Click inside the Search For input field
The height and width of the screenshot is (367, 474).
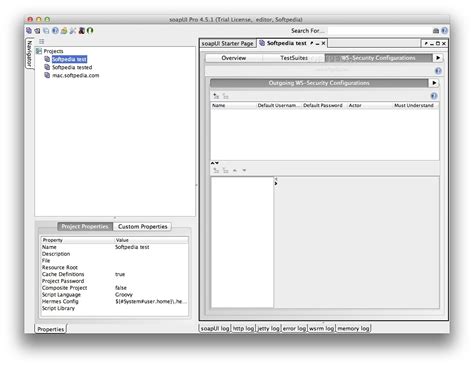pyautogui.click(x=379, y=31)
